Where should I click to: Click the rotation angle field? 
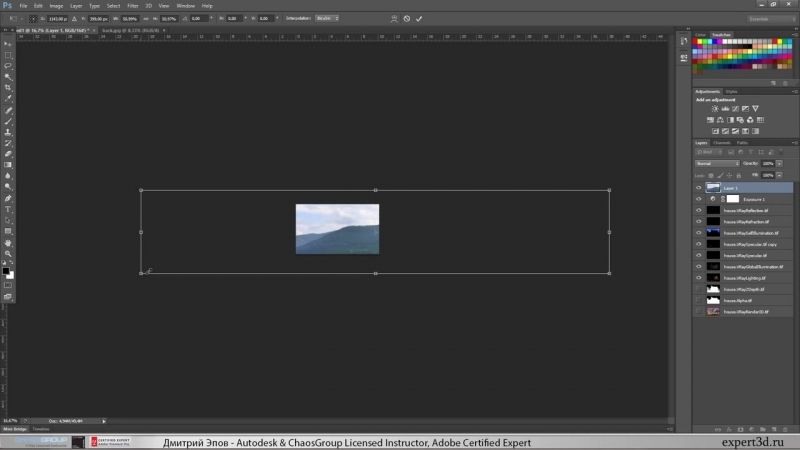tap(198, 19)
